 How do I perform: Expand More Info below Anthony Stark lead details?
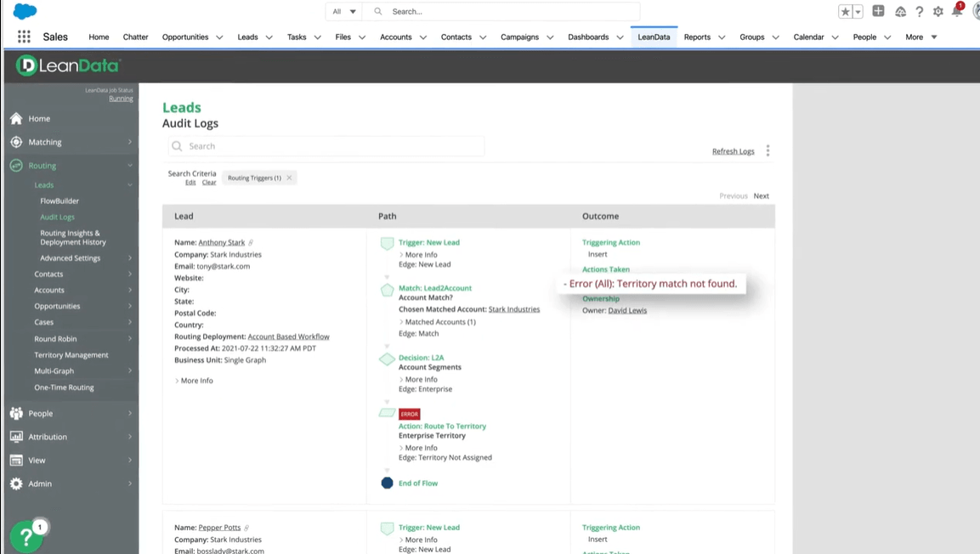coord(194,381)
